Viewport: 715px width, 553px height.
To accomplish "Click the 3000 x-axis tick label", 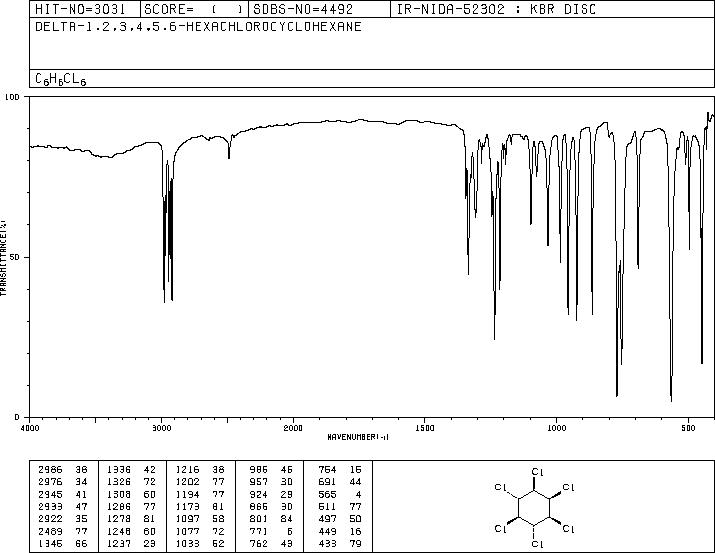I will coord(161,428).
